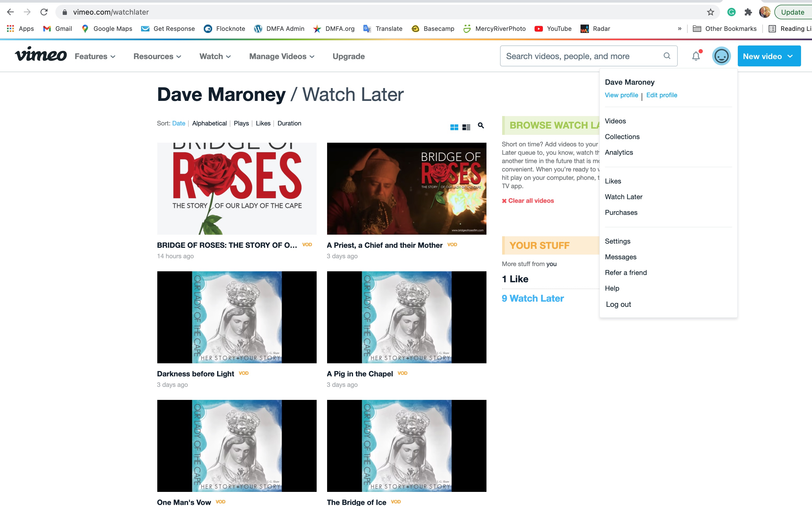Click the Vimeo logo
The height and width of the screenshot is (506, 812).
[x=41, y=55]
